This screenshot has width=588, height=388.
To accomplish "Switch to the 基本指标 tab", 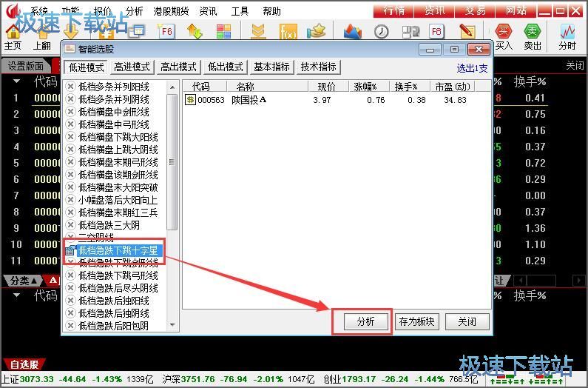I will coord(271,67).
